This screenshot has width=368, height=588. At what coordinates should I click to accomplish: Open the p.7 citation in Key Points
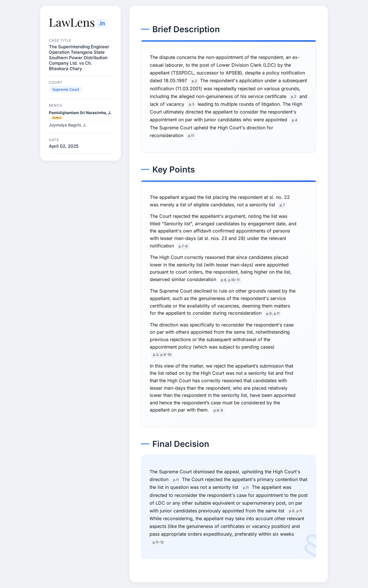(x=282, y=205)
